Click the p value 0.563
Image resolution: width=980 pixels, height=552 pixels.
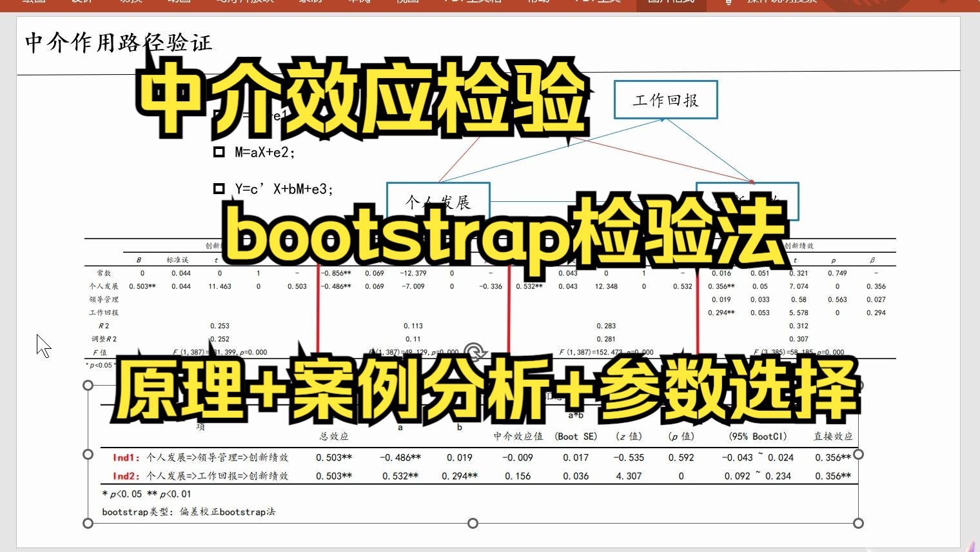(838, 300)
